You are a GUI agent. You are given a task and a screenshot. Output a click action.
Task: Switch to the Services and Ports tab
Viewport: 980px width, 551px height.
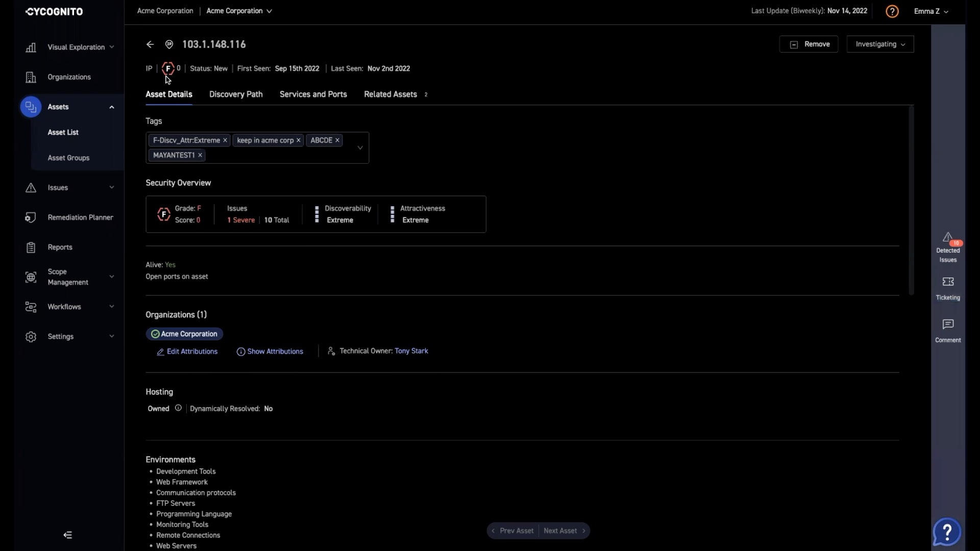click(313, 94)
